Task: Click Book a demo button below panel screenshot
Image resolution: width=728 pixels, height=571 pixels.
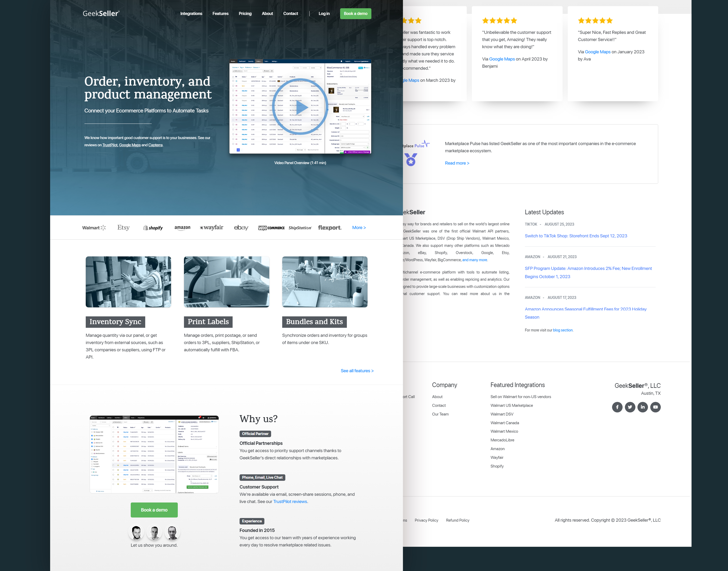Action: (154, 510)
